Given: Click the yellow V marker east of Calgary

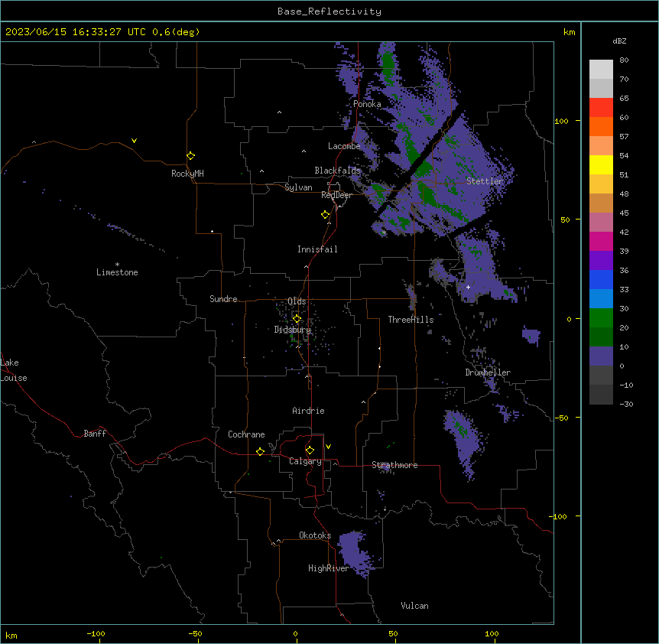Looking at the screenshot, I should 328,447.
